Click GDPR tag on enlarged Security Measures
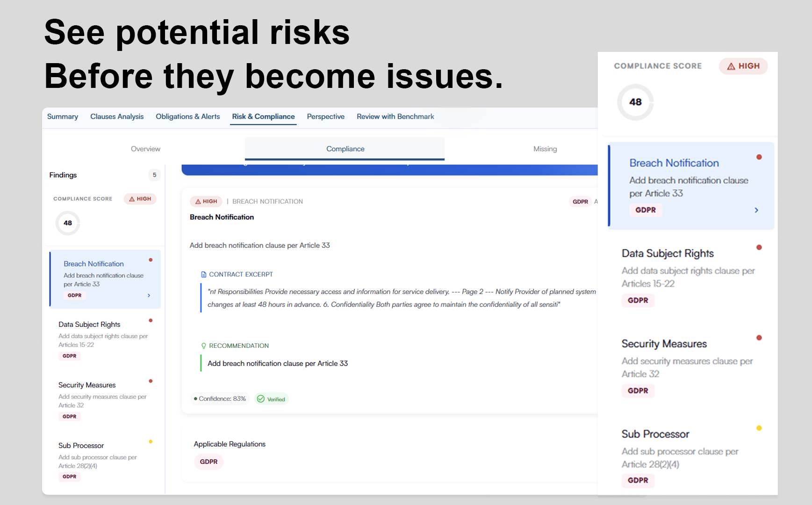The height and width of the screenshot is (505, 812). [x=638, y=390]
